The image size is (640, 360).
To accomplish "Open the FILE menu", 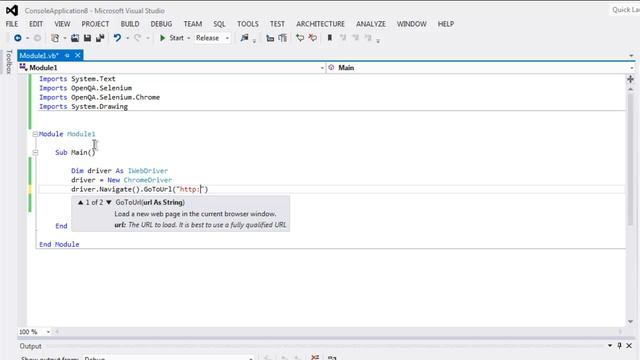I will (12, 24).
